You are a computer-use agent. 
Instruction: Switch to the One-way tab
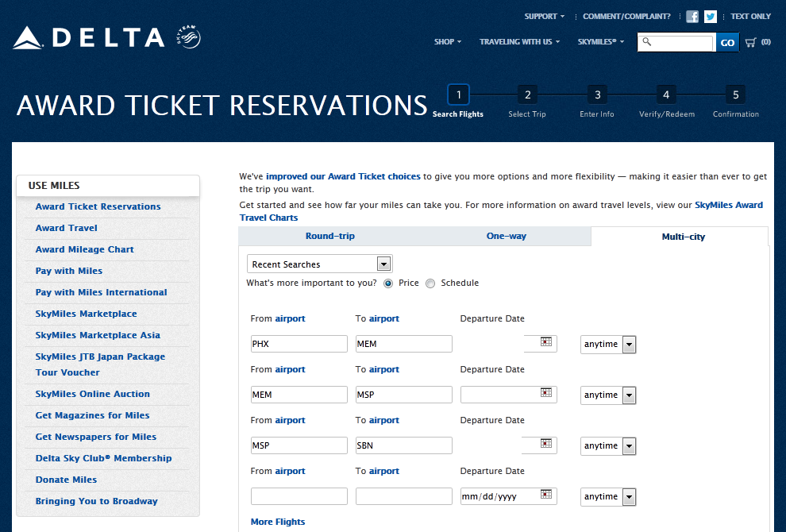pyautogui.click(x=507, y=237)
